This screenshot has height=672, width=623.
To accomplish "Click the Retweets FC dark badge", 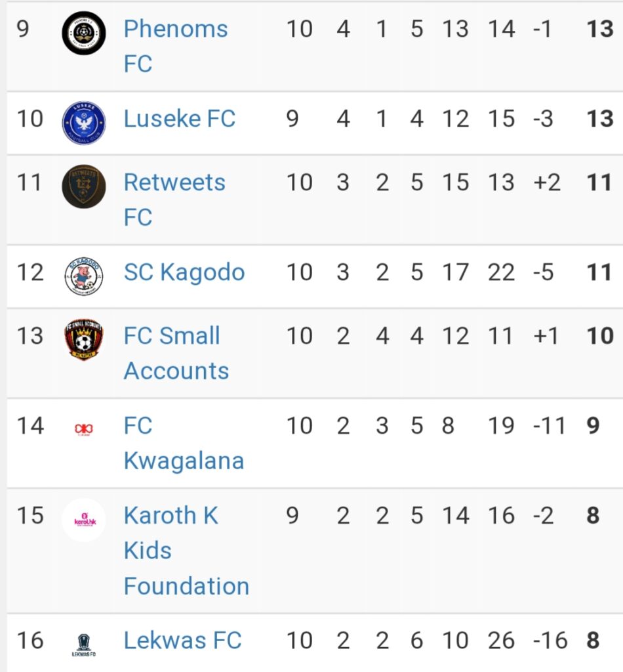I will [84, 186].
